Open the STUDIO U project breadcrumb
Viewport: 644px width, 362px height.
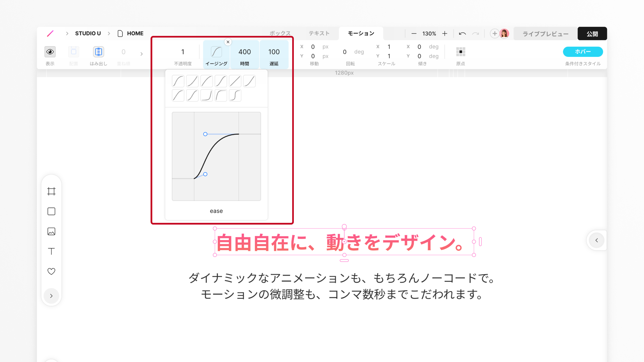tap(88, 34)
